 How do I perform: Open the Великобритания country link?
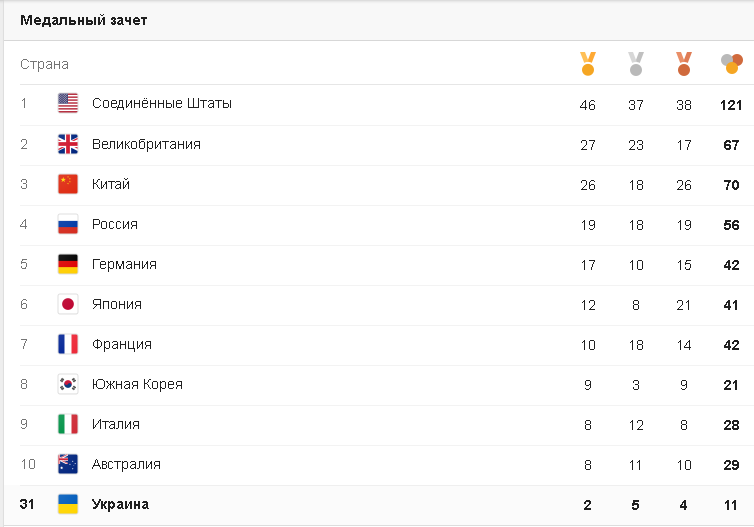pyautogui.click(x=146, y=144)
